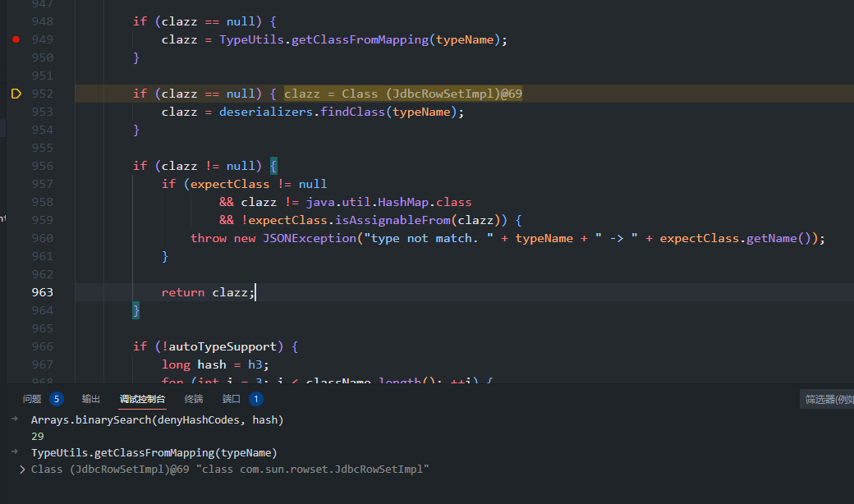Open the 问题 problems tab
Screen dimensions: 854x504
point(32,399)
